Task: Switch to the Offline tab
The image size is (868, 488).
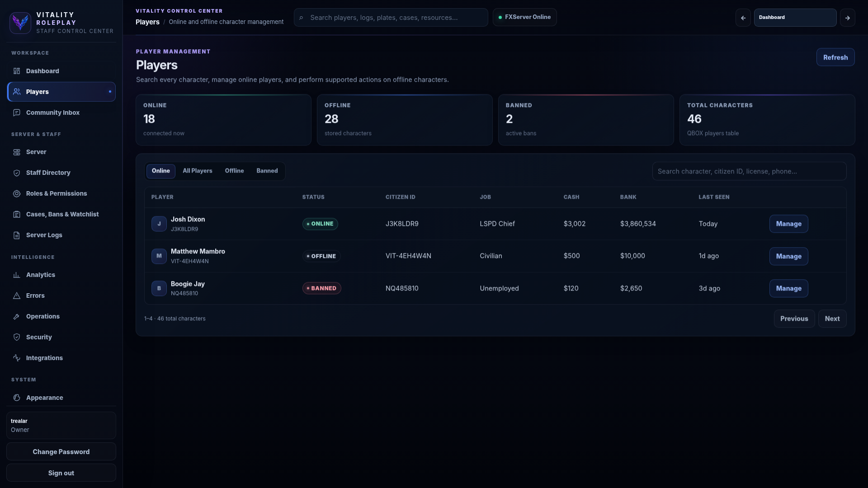Action: click(234, 171)
